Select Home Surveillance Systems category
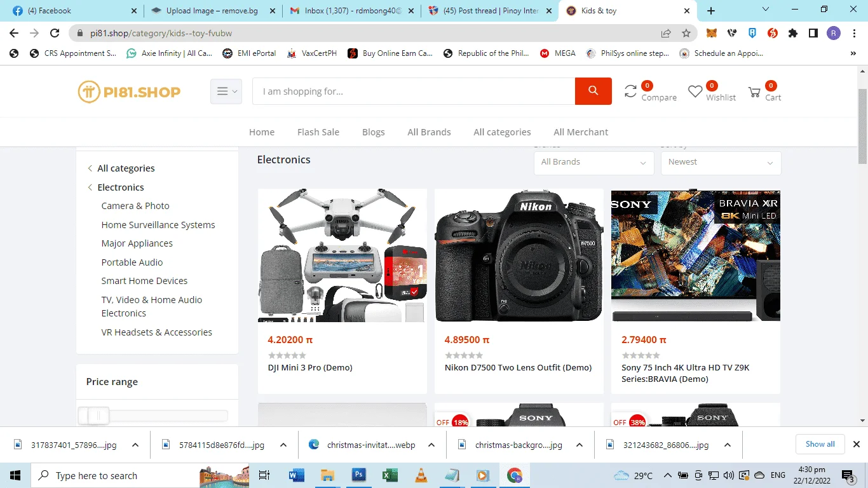 tap(158, 225)
